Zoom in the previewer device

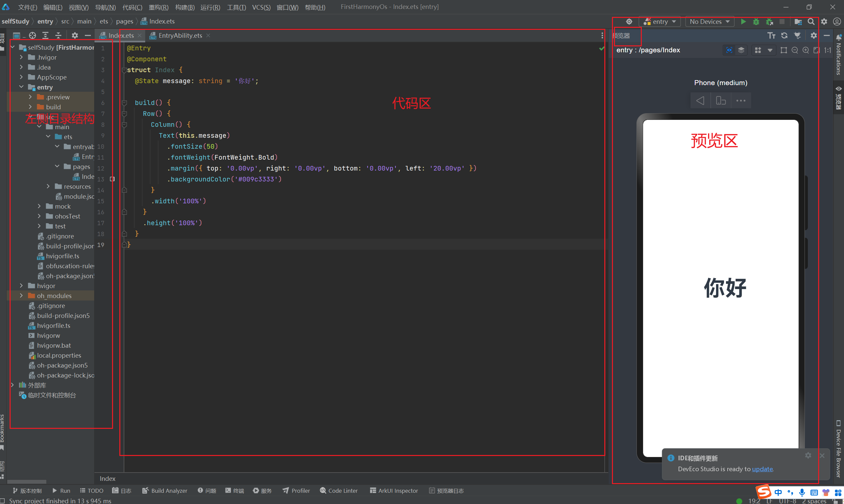(x=806, y=50)
